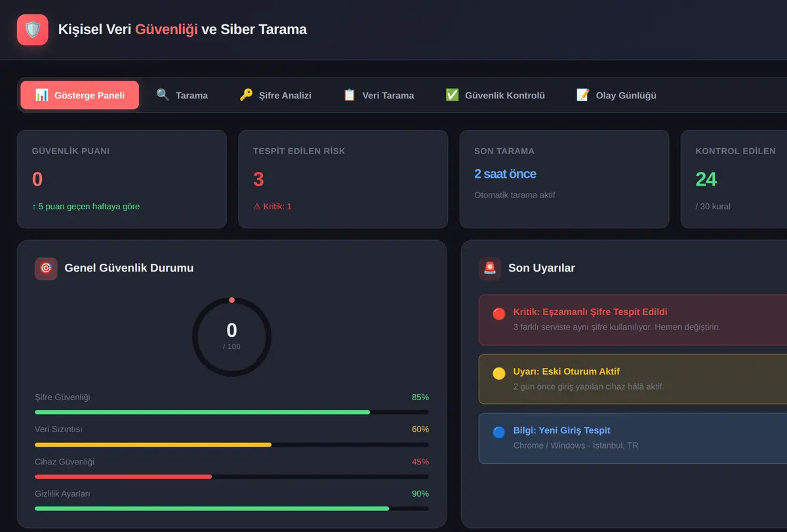
Task: Click the yellow circle icon on the Uyarı alert
Action: [x=499, y=373]
